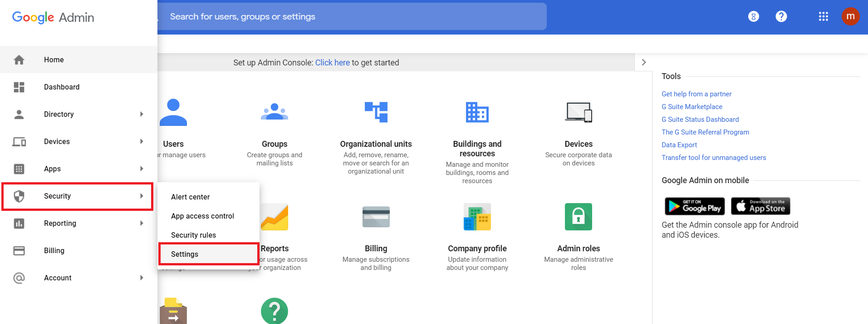Click the Groups title text
This screenshot has width=868, height=324.
point(275,144)
